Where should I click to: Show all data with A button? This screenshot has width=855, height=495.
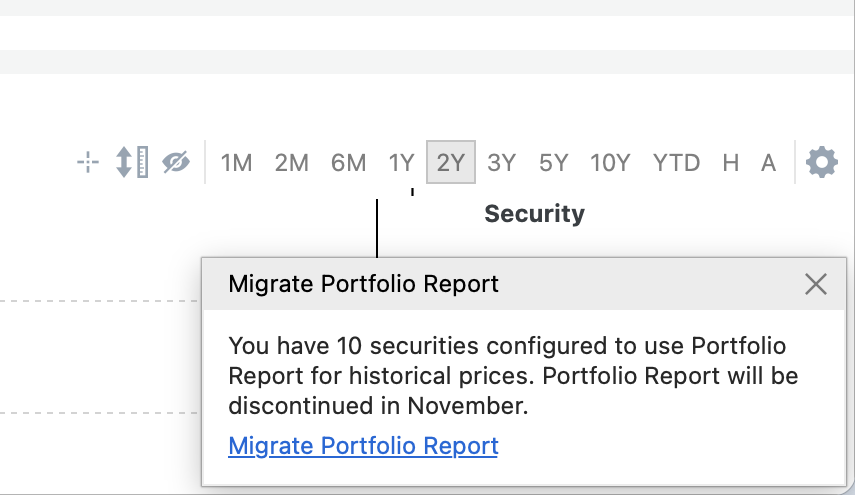click(768, 162)
